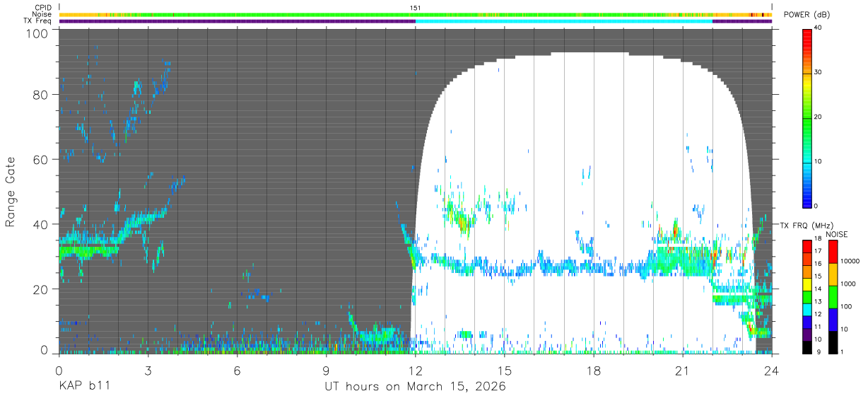Click the 12 hour label on time axis
Viewport: 868px width, 401px height.
(416, 371)
